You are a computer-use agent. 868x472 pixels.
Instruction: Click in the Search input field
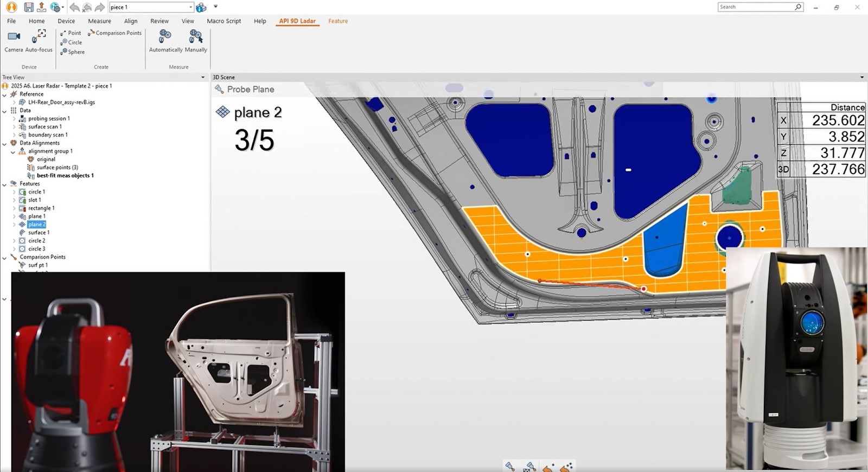click(756, 7)
